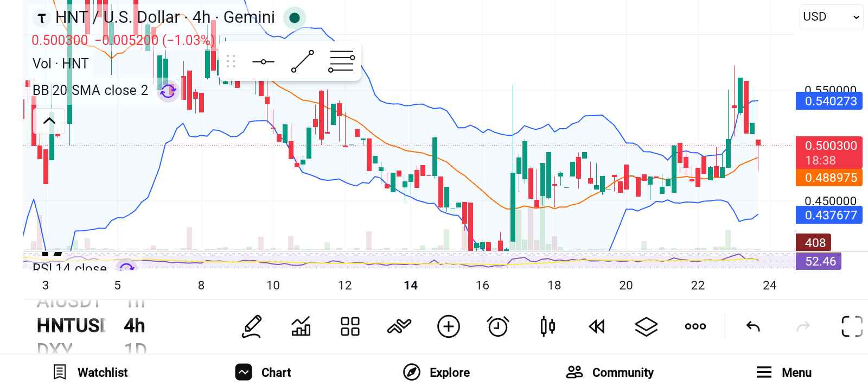Select the trend line drawing tool
868x391 pixels.
click(x=303, y=61)
